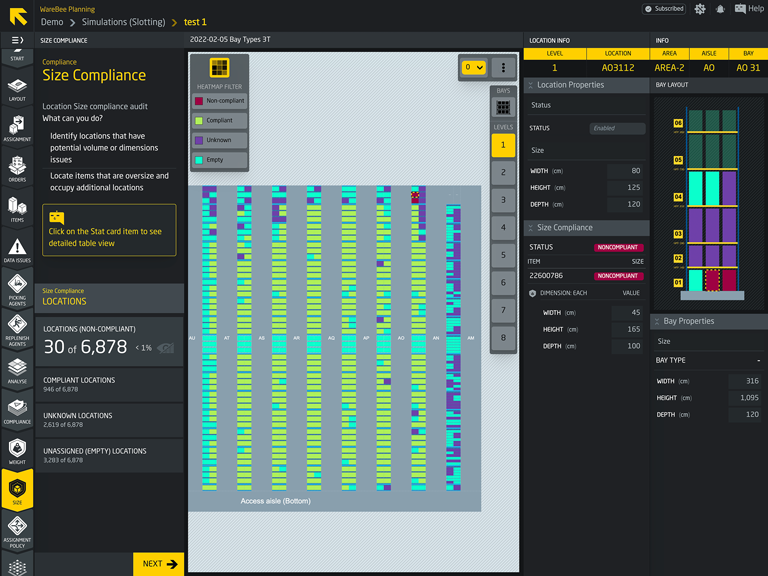Click the hidden-eye icon on non-compliant card
The image size is (768, 576).
(x=166, y=348)
